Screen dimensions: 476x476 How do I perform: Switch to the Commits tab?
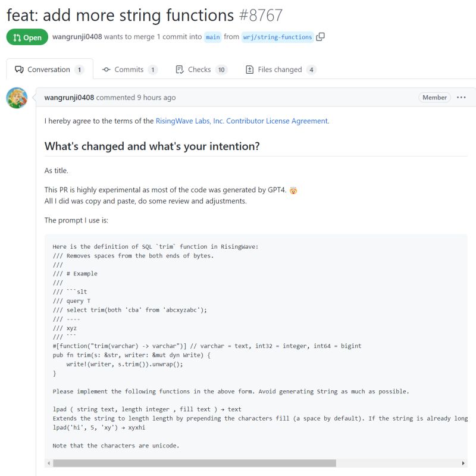tap(130, 70)
